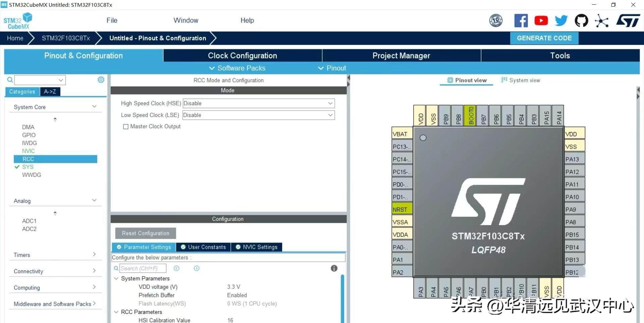644x323 pixels.
Task: Click the parameter Search (Ctrl+F) field
Action: click(x=143, y=268)
